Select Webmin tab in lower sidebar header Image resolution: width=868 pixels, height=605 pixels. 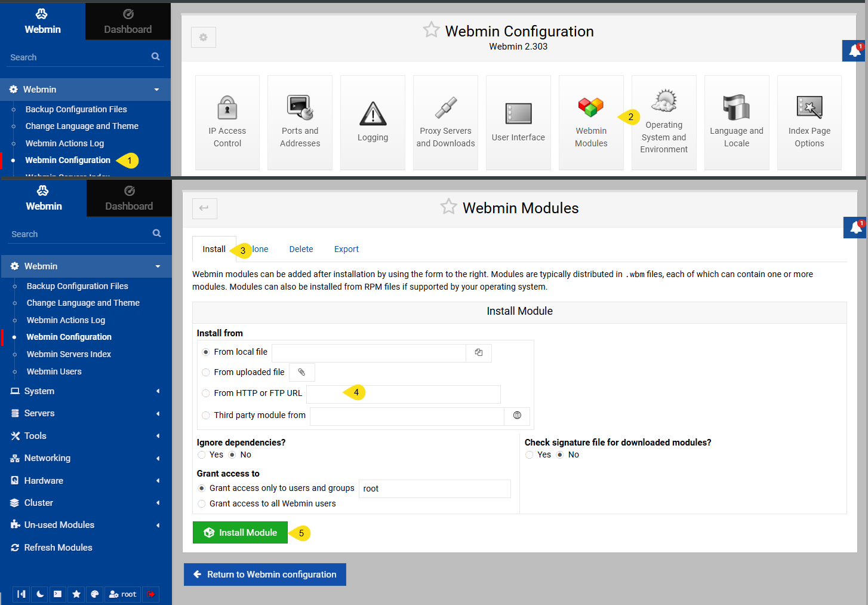(44, 199)
